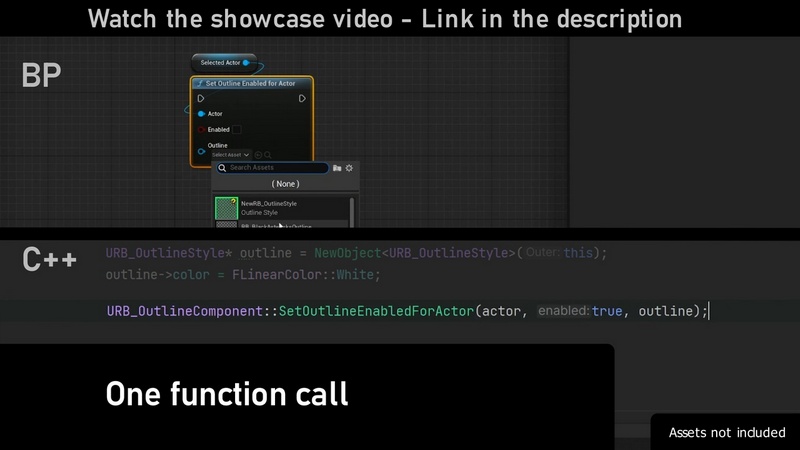Open asset picker settings gear
The image size is (800, 450).
click(349, 168)
